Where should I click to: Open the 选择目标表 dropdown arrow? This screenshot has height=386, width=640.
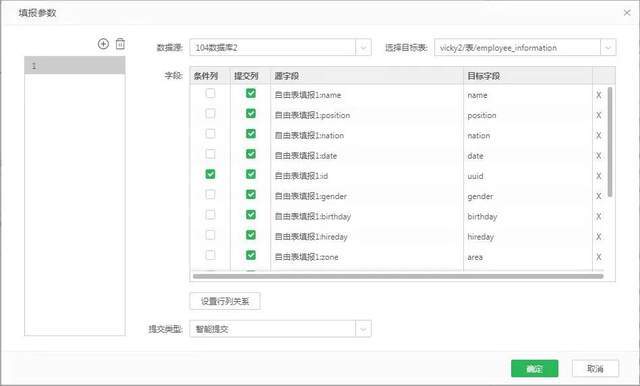(608, 48)
